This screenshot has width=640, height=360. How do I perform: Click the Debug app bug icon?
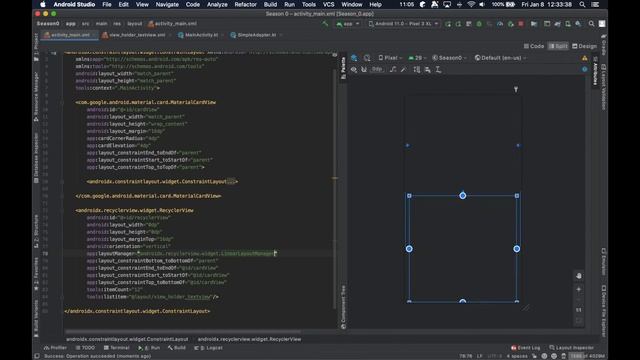[x=479, y=24]
